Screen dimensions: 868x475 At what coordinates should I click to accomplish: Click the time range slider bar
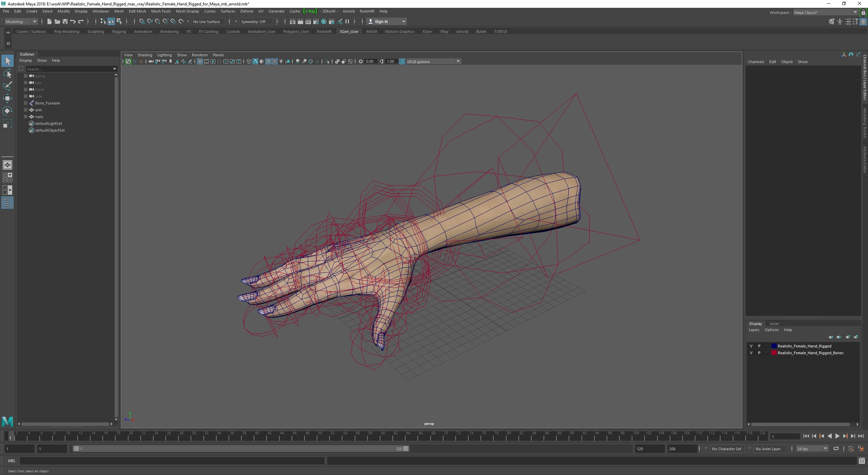click(241, 449)
